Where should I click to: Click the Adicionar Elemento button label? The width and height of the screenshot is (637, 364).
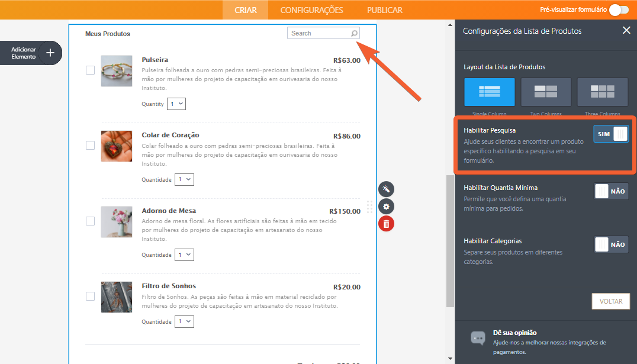click(24, 53)
